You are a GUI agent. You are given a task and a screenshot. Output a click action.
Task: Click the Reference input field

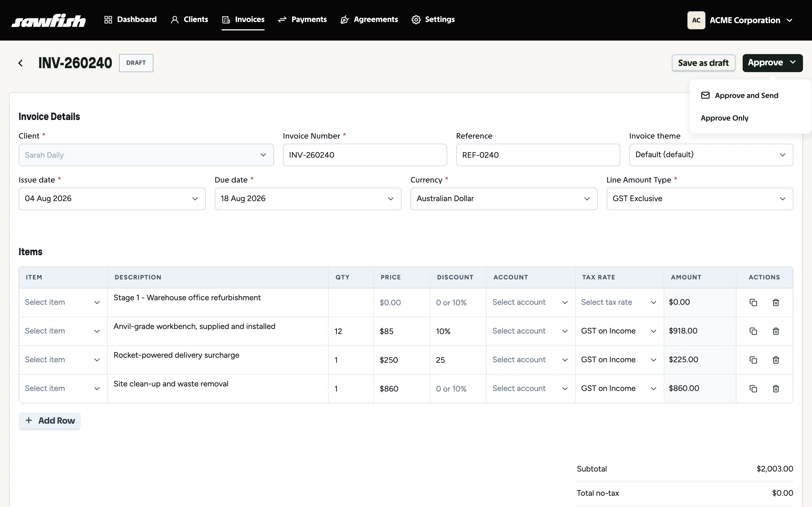(x=538, y=155)
